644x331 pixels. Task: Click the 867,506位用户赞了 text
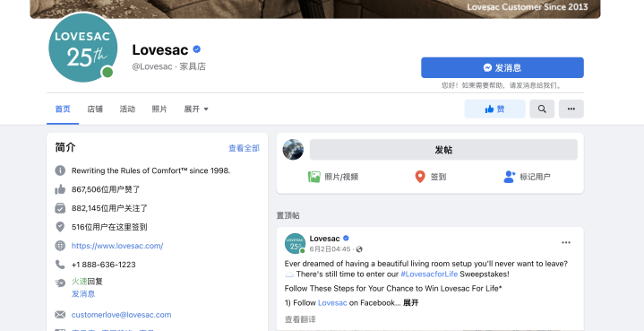[106, 189]
